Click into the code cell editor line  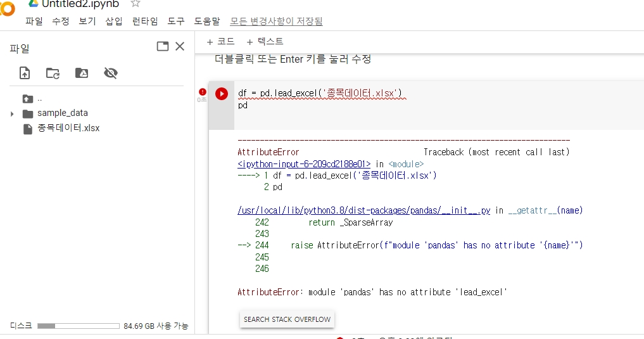click(320, 93)
